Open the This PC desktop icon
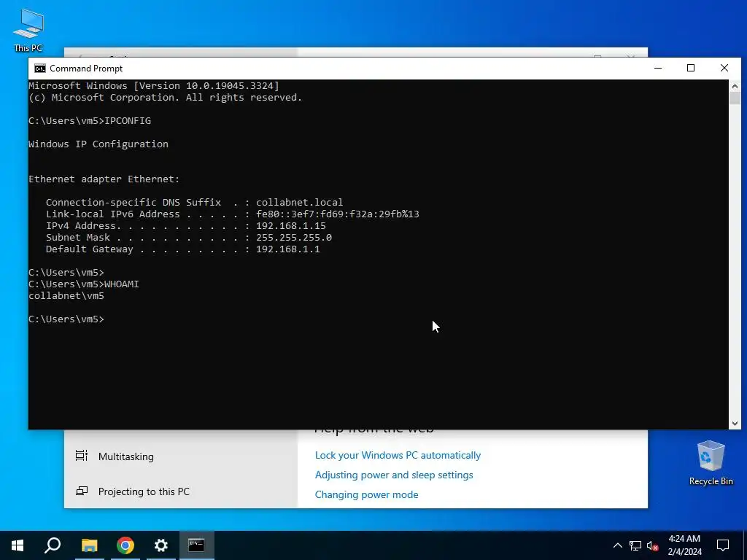 coord(28,31)
